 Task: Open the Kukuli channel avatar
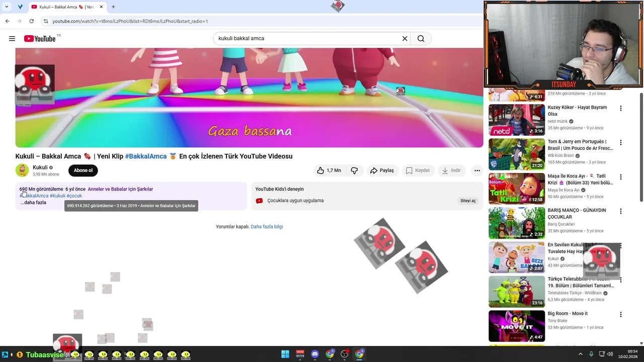[22, 170]
